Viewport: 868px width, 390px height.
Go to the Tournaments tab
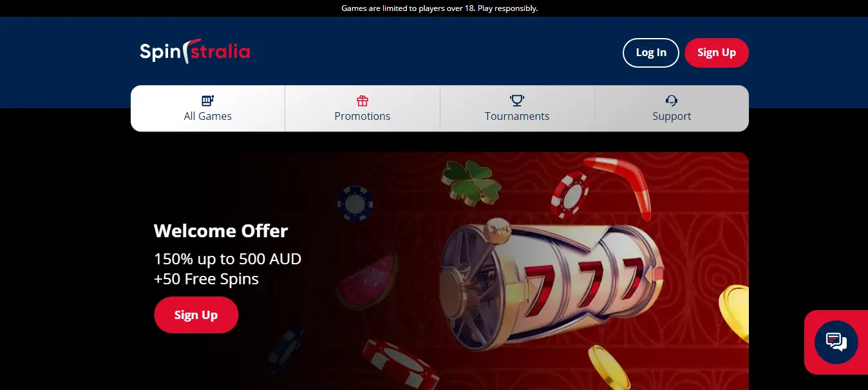pyautogui.click(x=517, y=108)
